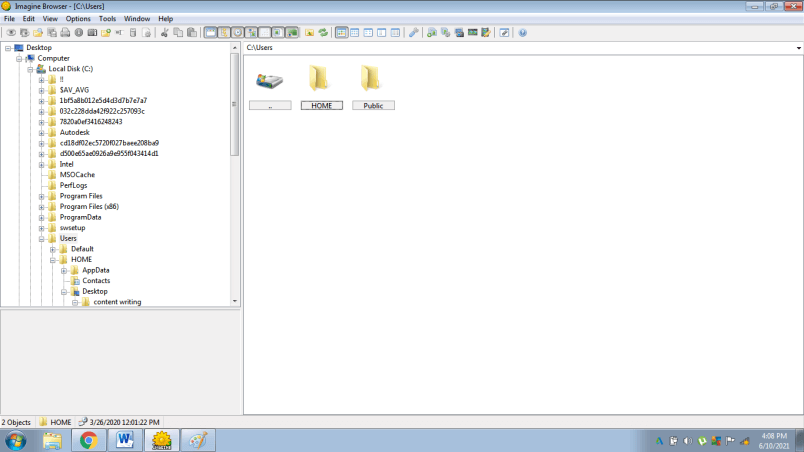Click the Paste clipboard icon

(192, 33)
